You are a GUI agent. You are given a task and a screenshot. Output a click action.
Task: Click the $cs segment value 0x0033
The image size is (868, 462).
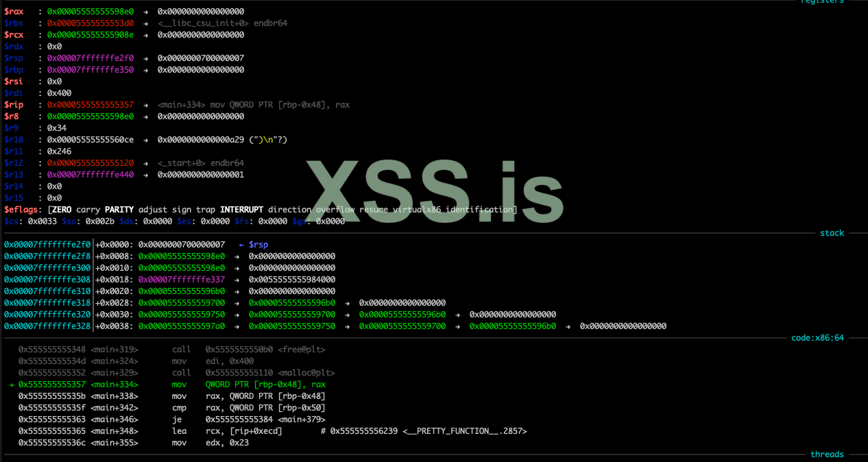point(43,221)
